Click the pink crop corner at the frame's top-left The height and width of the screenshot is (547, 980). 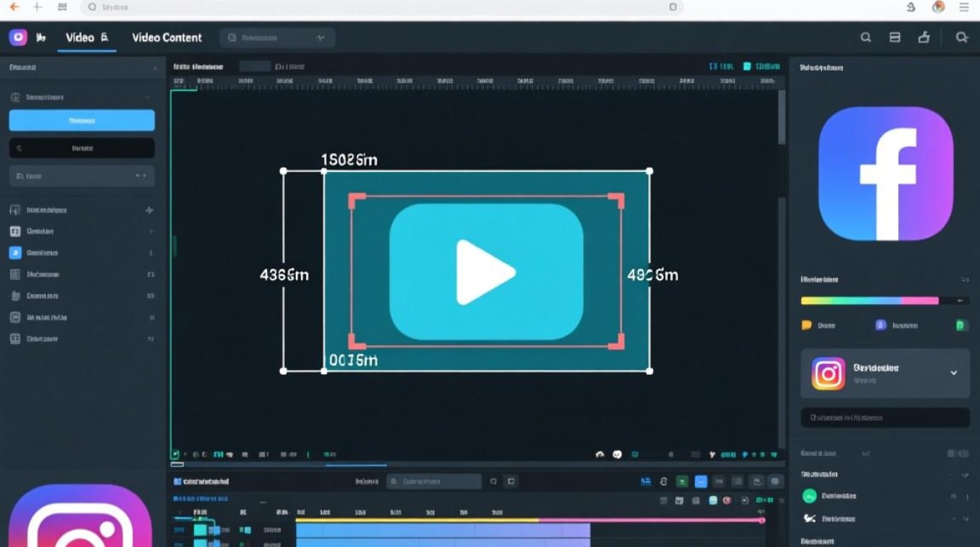click(356, 201)
